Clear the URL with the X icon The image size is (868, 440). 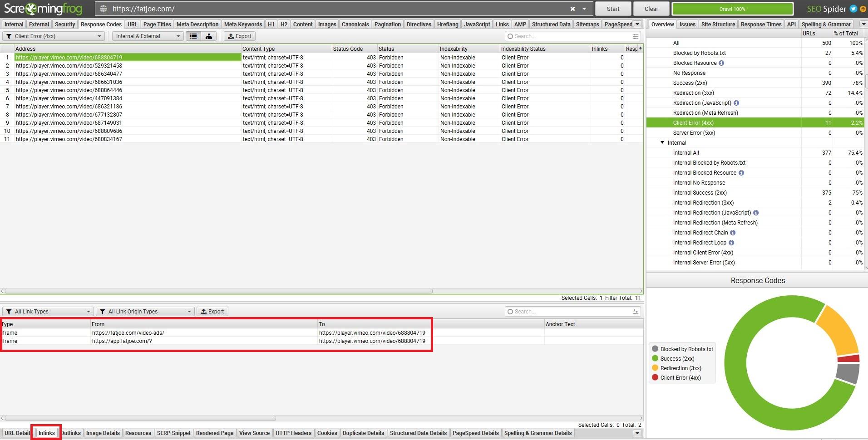pyautogui.click(x=572, y=9)
